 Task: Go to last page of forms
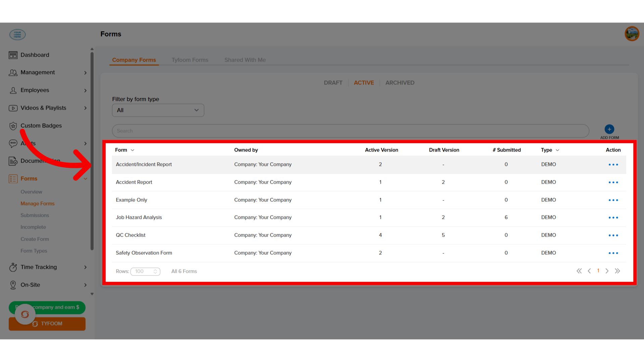pyautogui.click(x=618, y=271)
